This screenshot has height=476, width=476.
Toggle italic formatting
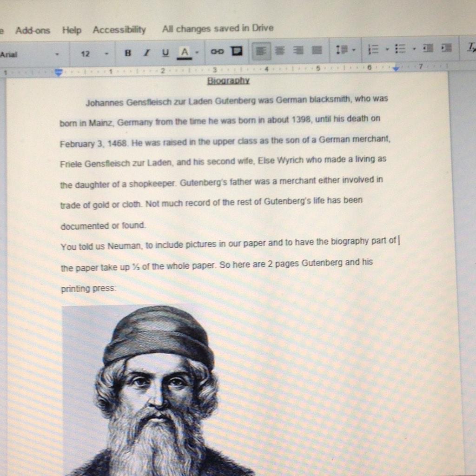pyautogui.click(x=146, y=53)
